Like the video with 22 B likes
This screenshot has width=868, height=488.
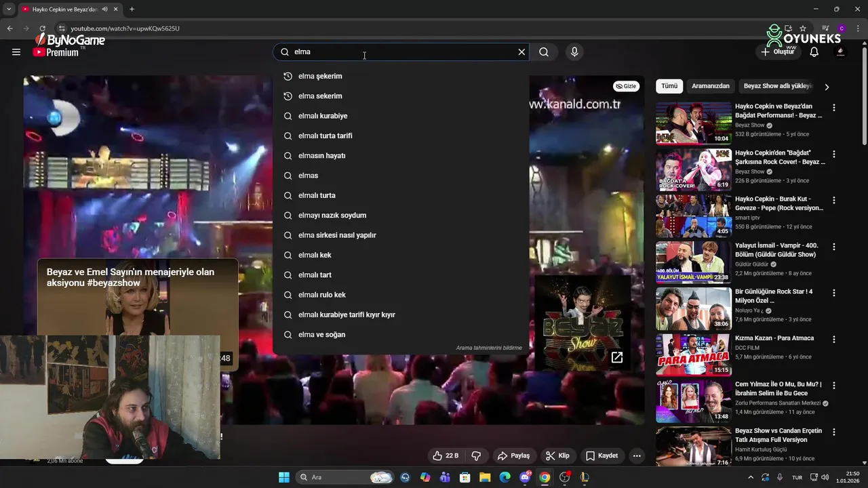[x=446, y=455]
